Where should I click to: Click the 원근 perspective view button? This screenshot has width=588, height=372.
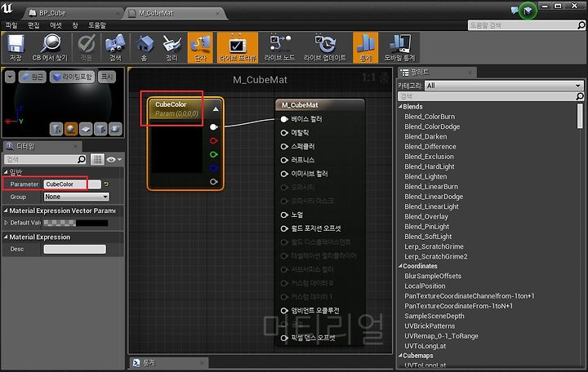32,77
